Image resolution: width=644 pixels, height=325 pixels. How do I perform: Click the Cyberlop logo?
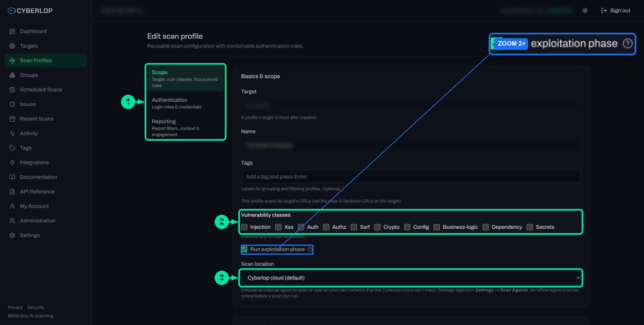tap(30, 11)
